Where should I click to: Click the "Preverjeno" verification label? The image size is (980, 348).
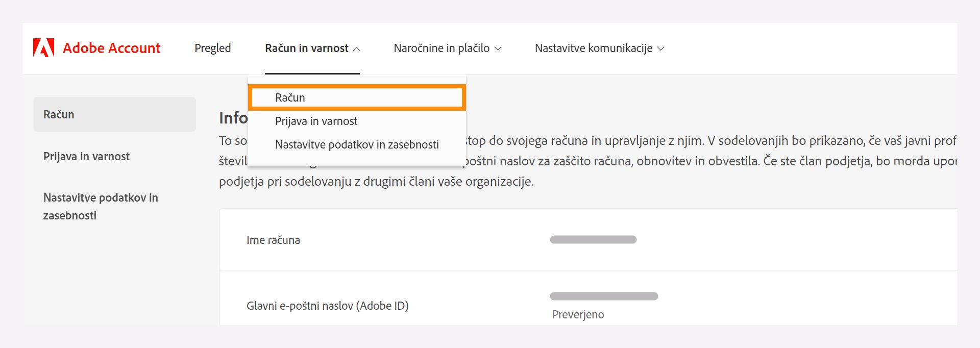(578, 314)
